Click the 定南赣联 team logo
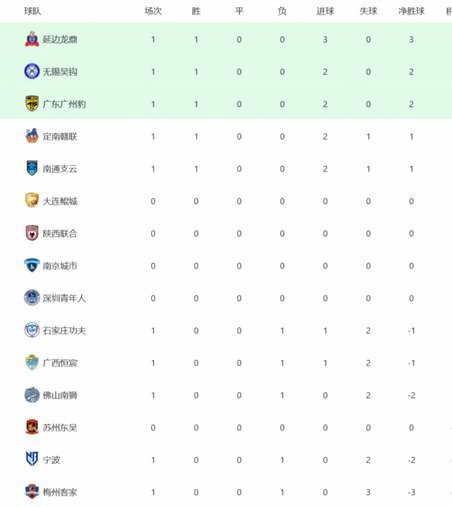 tap(32, 136)
